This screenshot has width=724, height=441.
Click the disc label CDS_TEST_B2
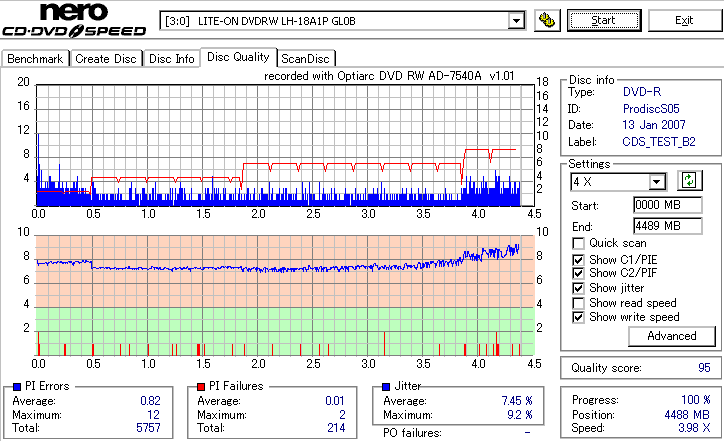tap(659, 142)
